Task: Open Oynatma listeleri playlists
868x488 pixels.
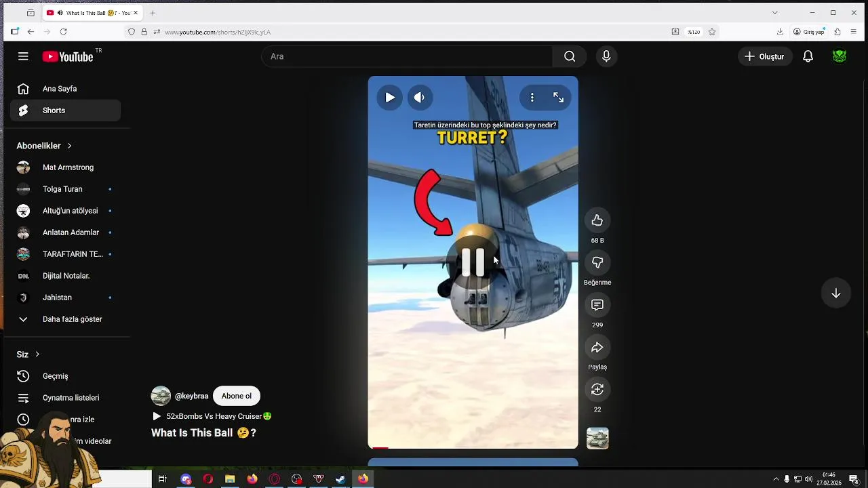Action: click(65, 398)
